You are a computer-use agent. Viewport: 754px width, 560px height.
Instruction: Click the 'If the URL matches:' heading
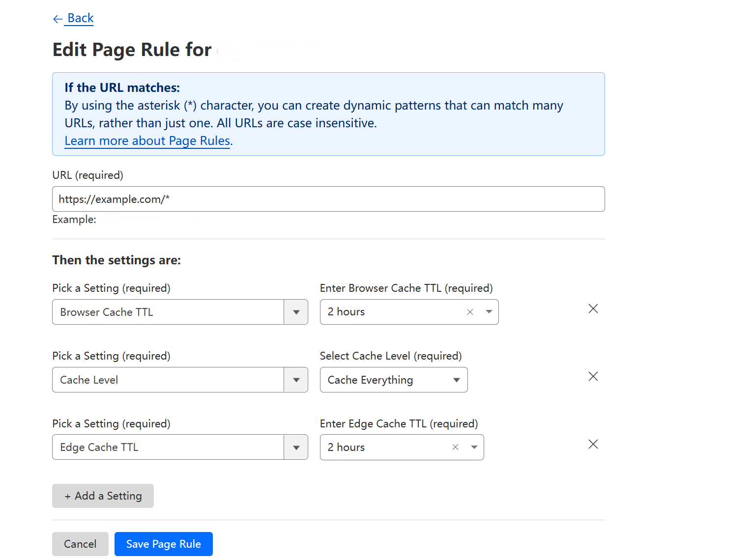click(122, 87)
